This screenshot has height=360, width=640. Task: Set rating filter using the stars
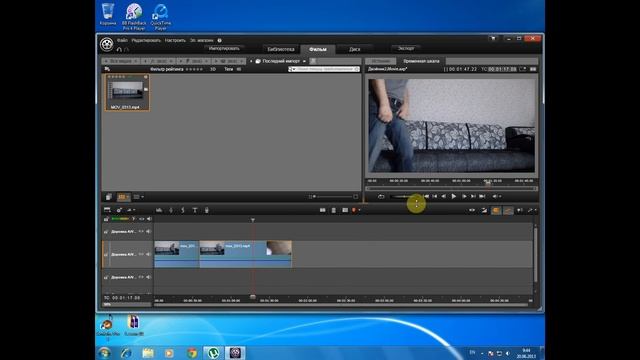tap(194, 69)
